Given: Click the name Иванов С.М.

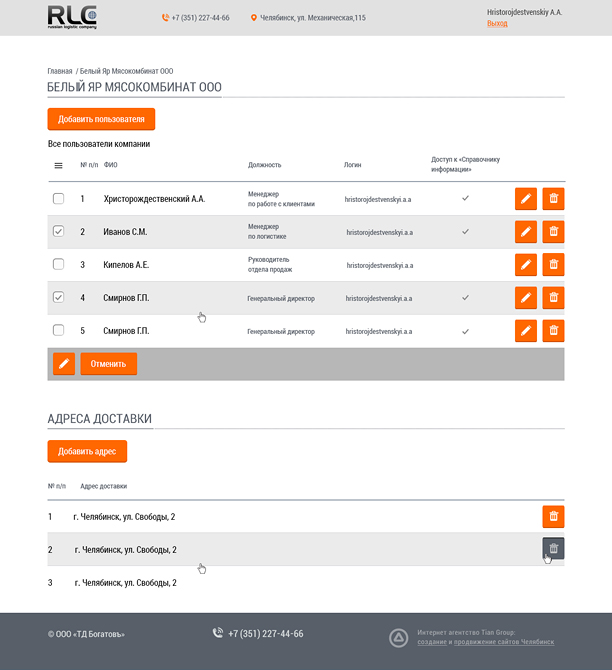Looking at the screenshot, I should click(125, 232).
